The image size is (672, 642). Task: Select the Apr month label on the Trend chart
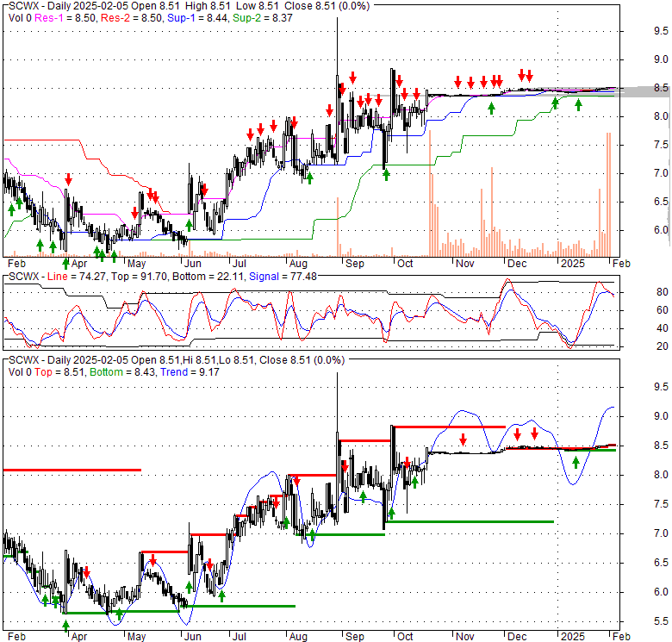[x=79, y=637]
